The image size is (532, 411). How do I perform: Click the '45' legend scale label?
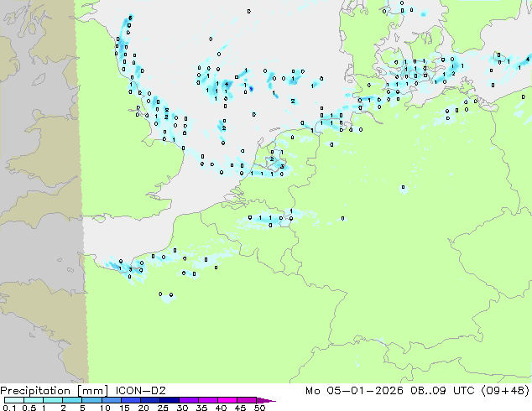pos(240,408)
